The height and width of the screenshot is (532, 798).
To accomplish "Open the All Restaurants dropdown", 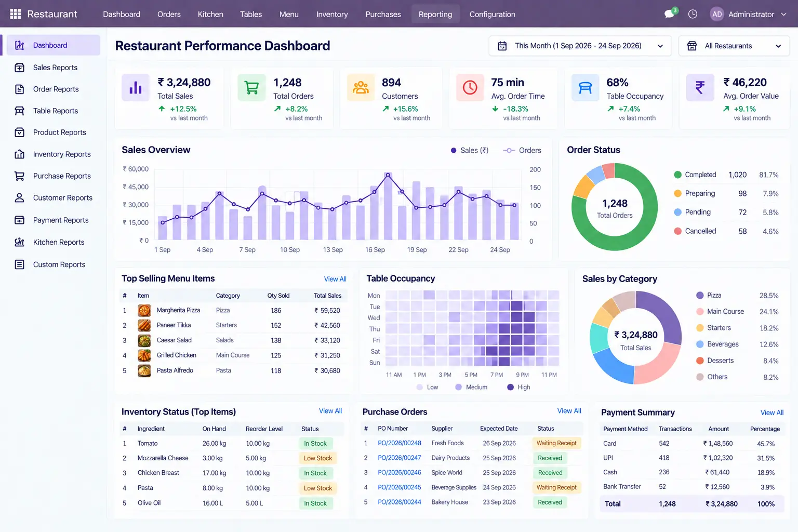I will coord(734,46).
